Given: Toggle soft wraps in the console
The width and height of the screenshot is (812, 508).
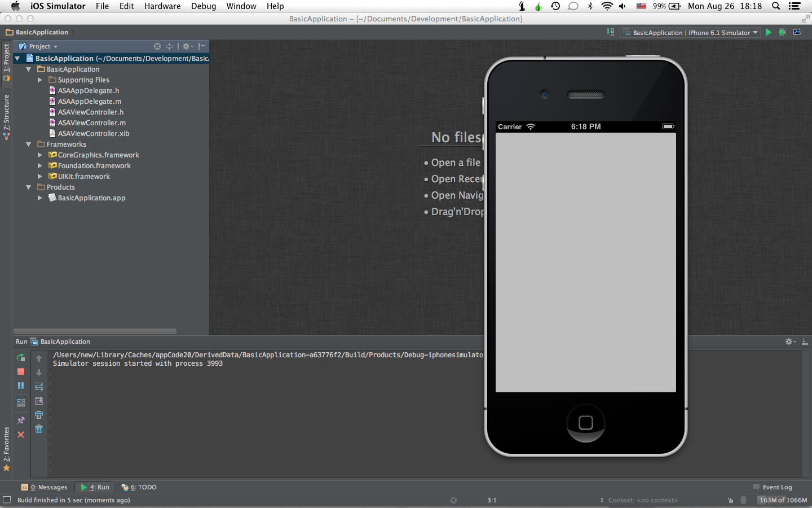Looking at the screenshot, I should tap(39, 387).
